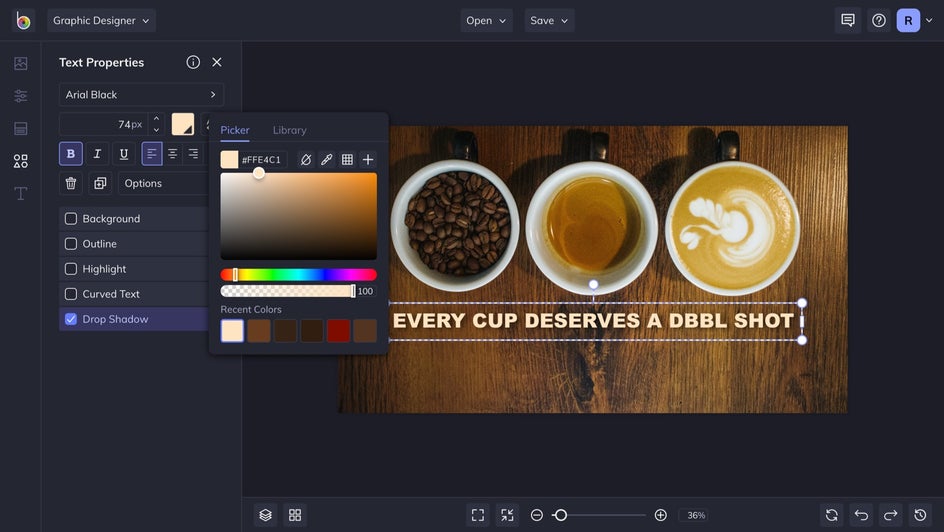
Task: Open the Layers manager icon
Action: 266,515
